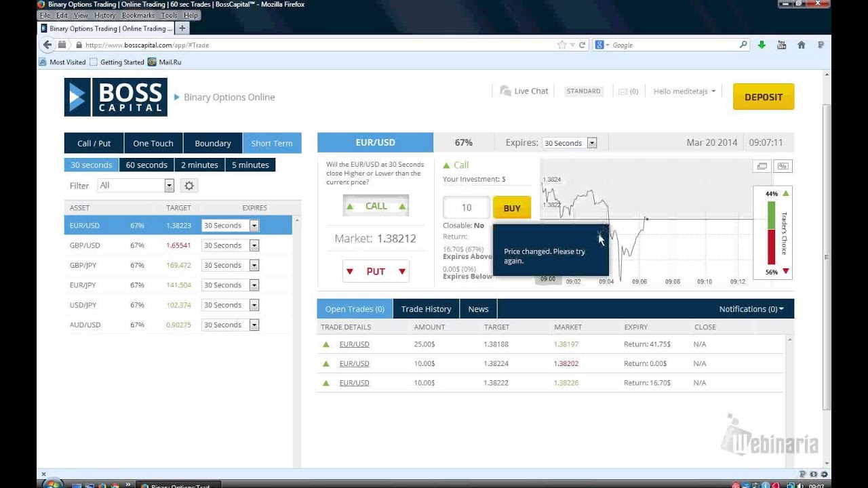Switch to Boundary tab
This screenshot has width=868, height=488.
(x=213, y=143)
